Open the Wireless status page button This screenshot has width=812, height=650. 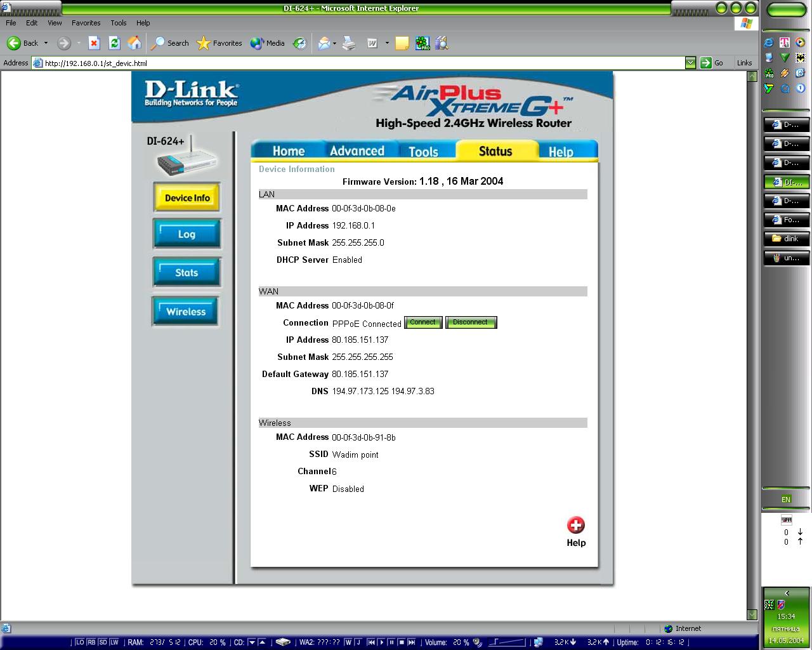tap(186, 312)
